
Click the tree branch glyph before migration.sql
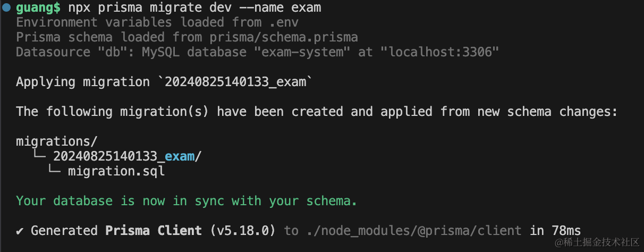pos(54,171)
